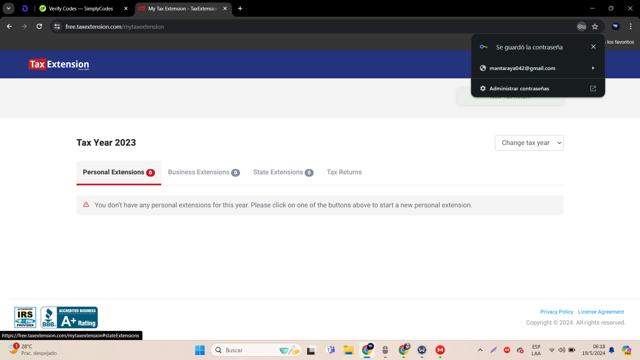
Task: Switch input language ESP LAA
Action: 536,350
